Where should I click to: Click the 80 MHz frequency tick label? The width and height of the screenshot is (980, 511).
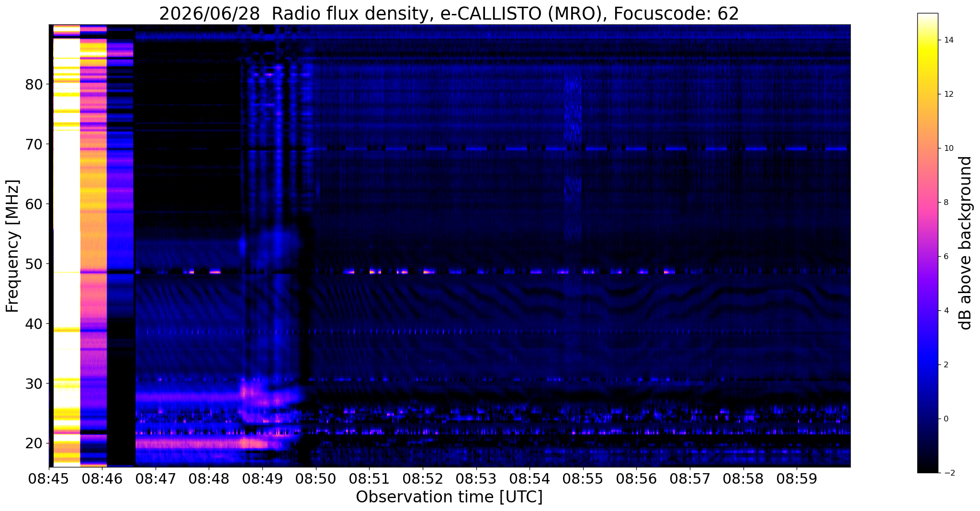34,84
